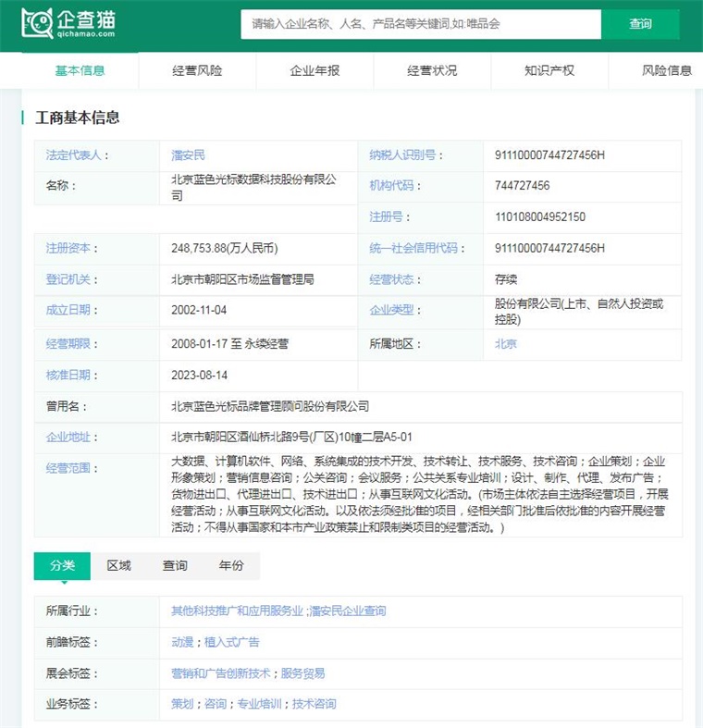
Task: Click the company address text value
Action: [291, 438]
